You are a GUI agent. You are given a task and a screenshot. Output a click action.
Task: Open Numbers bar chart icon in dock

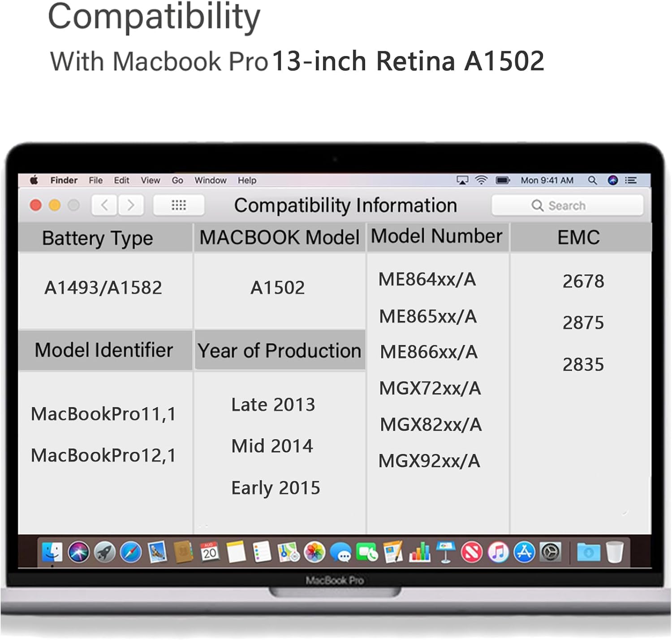coord(419,552)
